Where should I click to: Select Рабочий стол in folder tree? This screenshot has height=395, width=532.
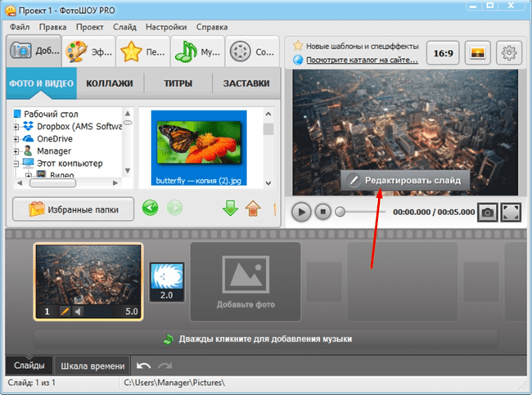pyautogui.click(x=51, y=114)
